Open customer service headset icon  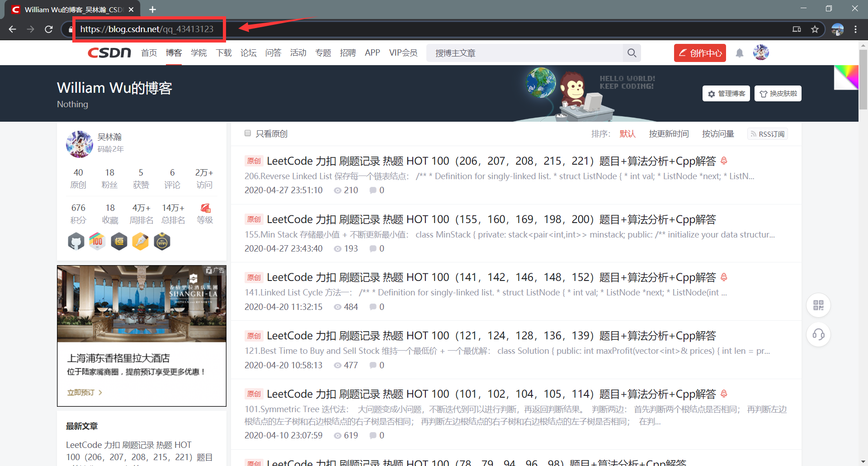818,335
